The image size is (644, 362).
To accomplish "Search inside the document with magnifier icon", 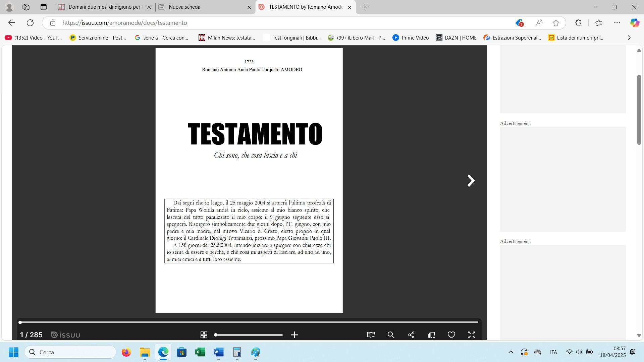I will click(391, 335).
